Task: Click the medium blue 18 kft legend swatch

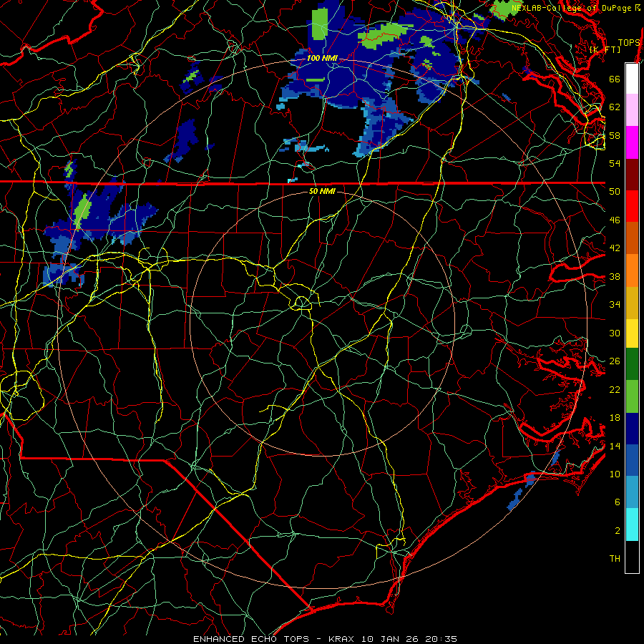Action: [x=632, y=461]
